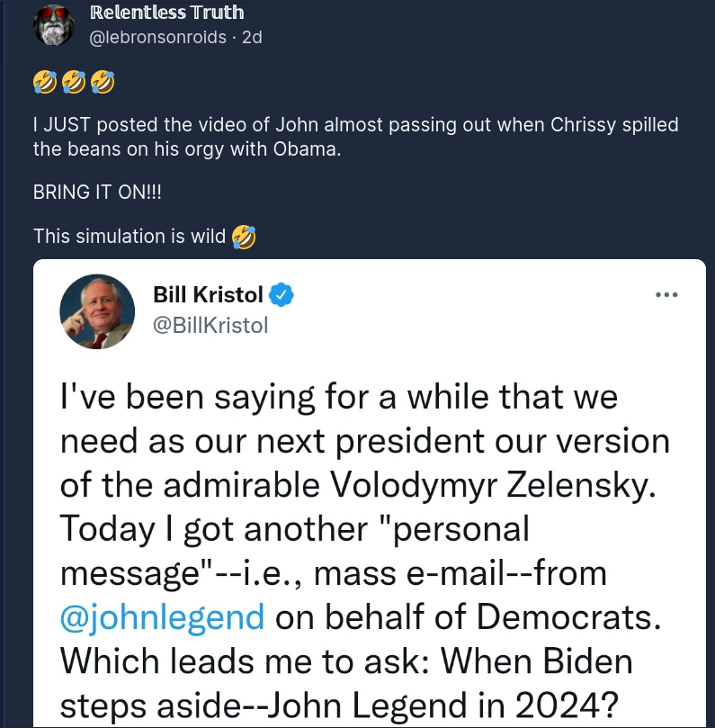The height and width of the screenshot is (728, 715).
Task: Click the blue verified badge beside Bill Kristol
Action: point(282,295)
